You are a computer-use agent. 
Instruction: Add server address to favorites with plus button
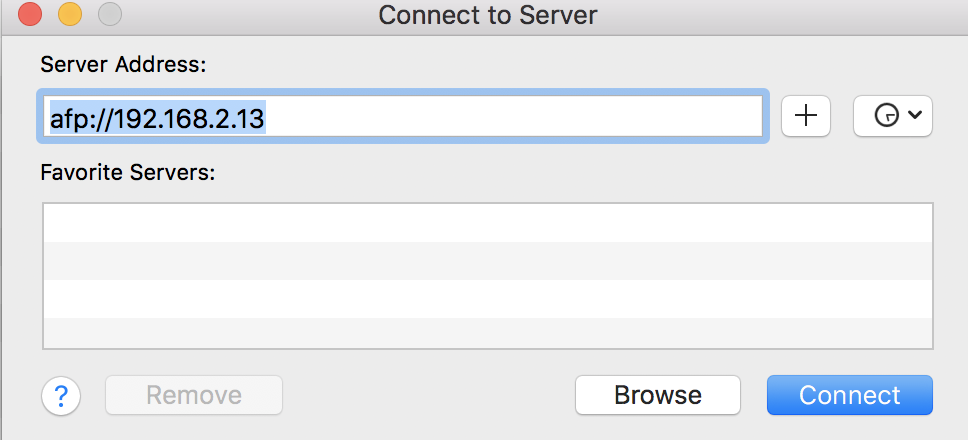806,115
